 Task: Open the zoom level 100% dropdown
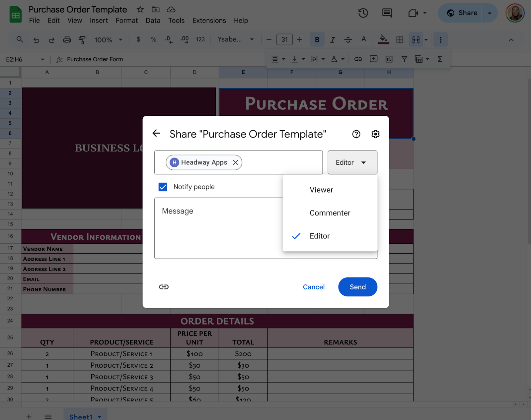[x=108, y=40]
